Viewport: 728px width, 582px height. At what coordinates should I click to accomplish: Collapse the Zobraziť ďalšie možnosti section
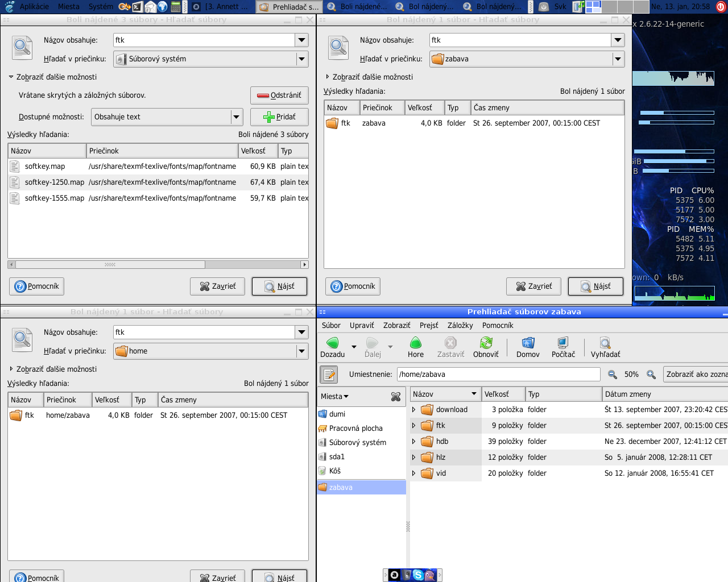pos(11,77)
